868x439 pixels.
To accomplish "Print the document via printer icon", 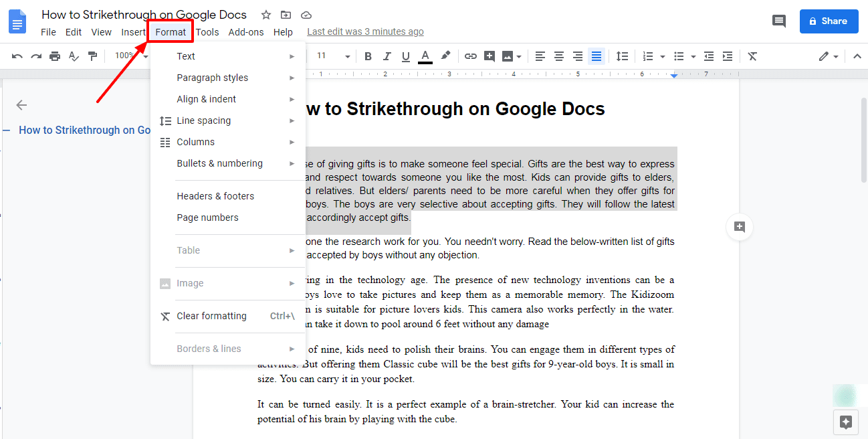I will [x=55, y=56].
